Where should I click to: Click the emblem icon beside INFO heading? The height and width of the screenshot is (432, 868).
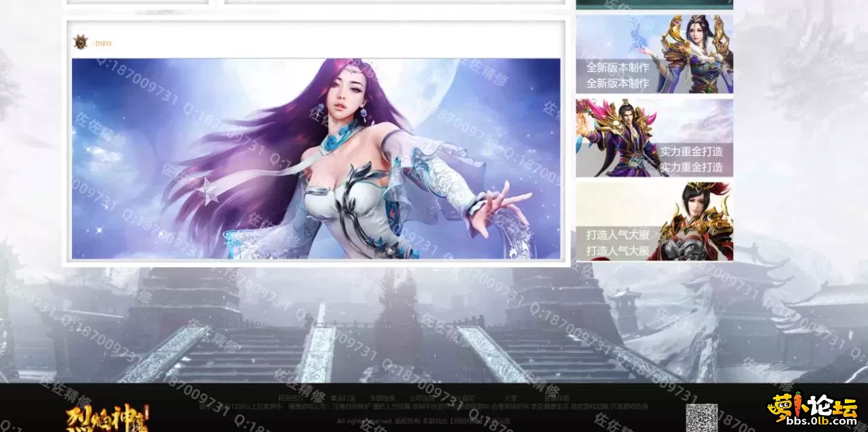pyautogui.click(x=81, y=43)
